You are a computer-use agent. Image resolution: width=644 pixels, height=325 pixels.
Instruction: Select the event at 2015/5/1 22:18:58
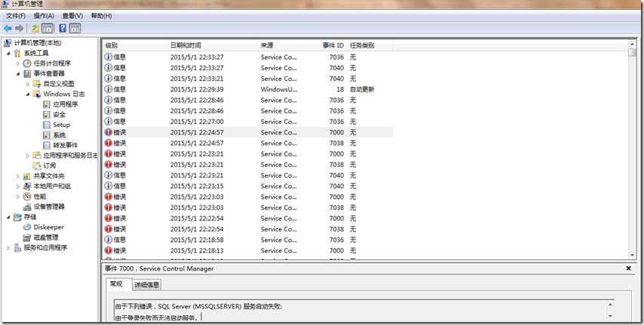click(248, 240)
